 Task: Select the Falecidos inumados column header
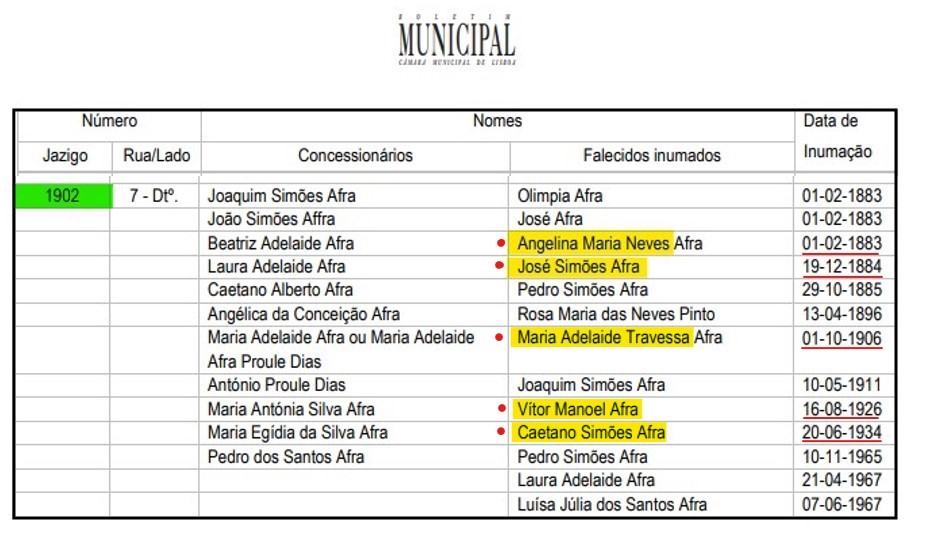(x=652, y=156)
